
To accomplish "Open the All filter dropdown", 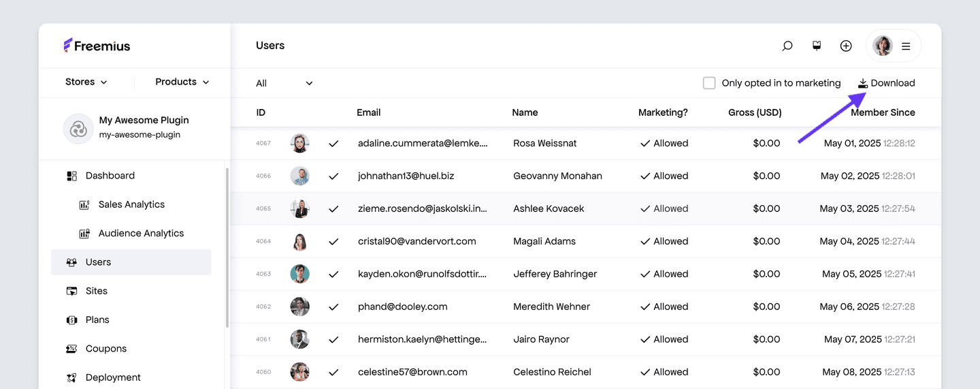I will (284, 83).
